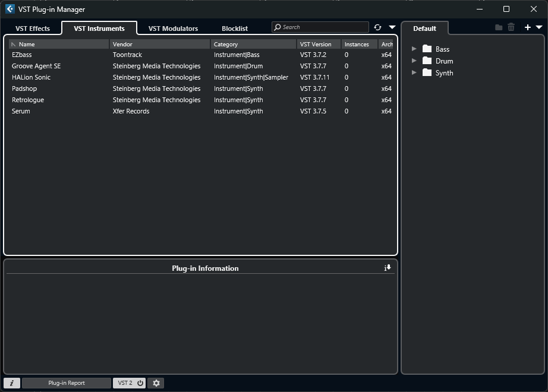The height and width of the screenshot is (392, 548).
Task: Select the Drum folder icon
Action: click(x=427, y=61)
